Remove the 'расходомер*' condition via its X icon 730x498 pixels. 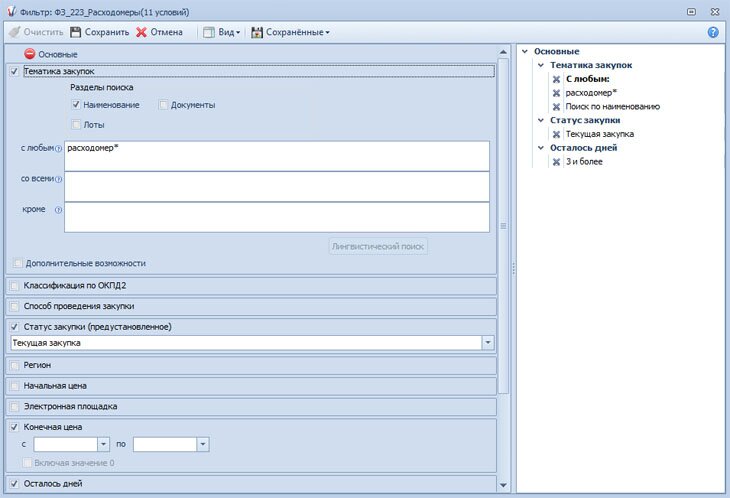(556, 93)
